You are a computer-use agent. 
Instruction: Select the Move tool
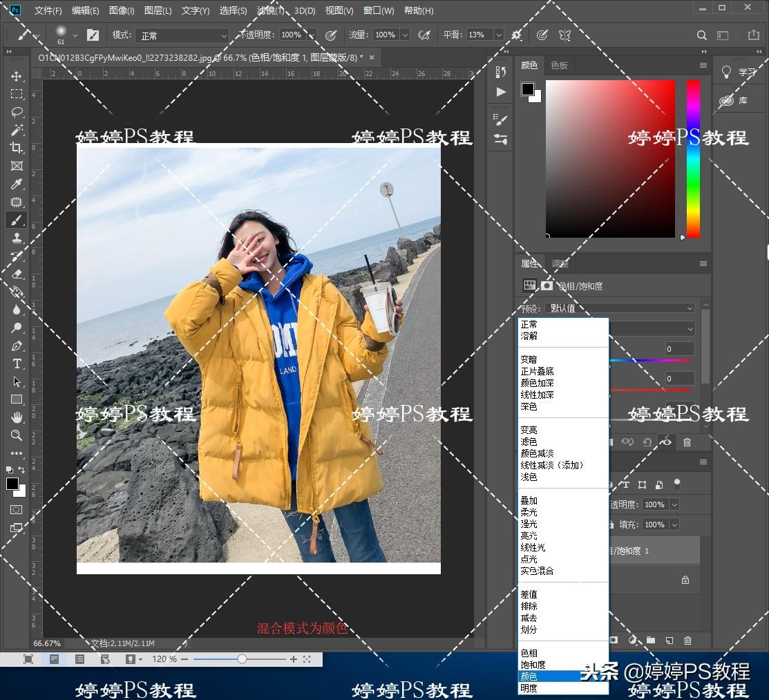[16, 76]
